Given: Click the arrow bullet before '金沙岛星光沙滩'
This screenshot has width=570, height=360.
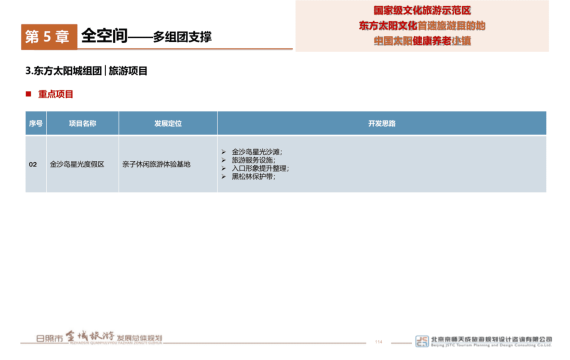Looking at the screenshot, I should coord(224,152).
